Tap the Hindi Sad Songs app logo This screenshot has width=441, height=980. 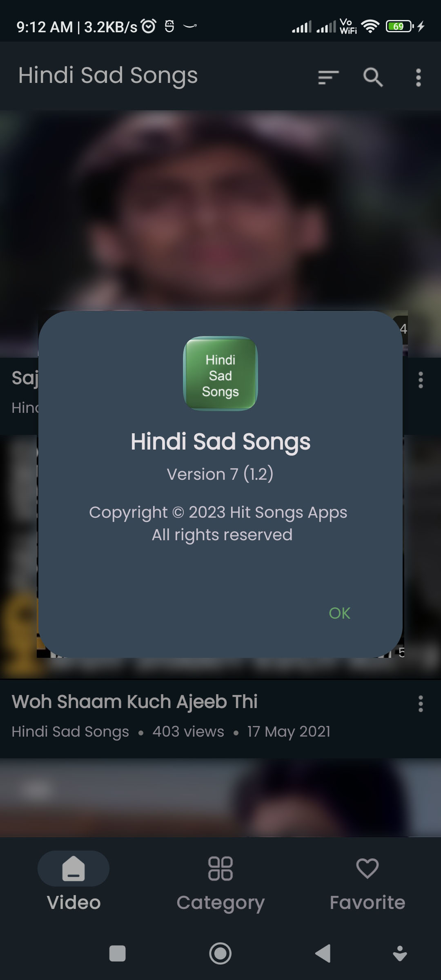tap(220, 374)
